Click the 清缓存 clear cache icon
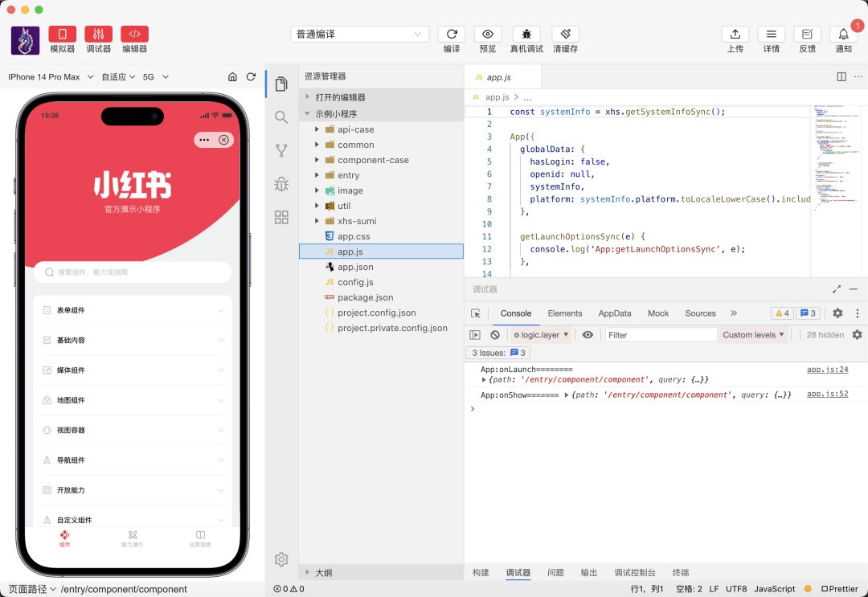Screen dimensions: 868x597 pos(565,35)
